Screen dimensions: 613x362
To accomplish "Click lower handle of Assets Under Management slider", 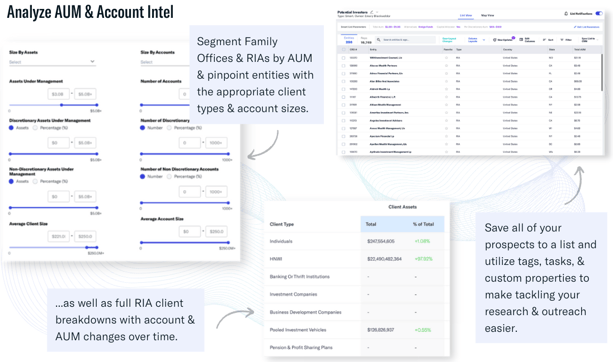I will [x=61, y=105].
